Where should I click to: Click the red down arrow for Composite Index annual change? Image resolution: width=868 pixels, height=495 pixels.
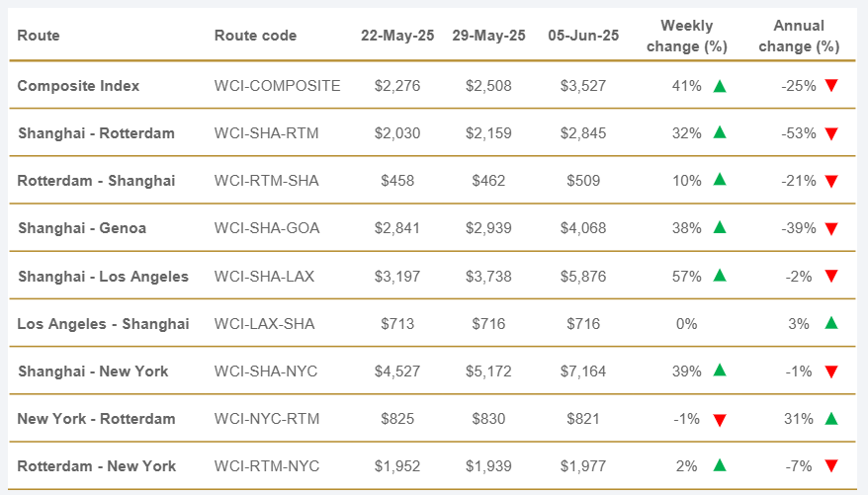pos(831,86)
